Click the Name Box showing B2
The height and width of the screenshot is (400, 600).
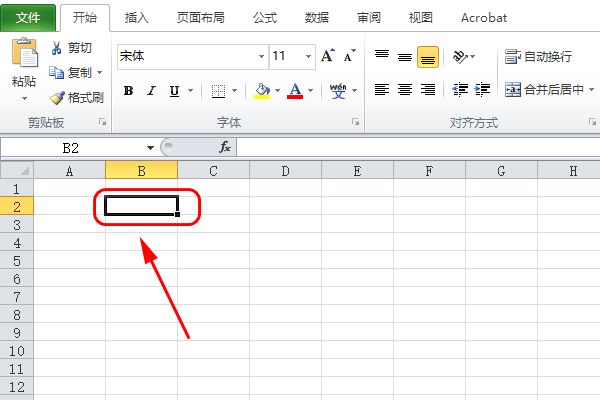[x=71, y=148]
